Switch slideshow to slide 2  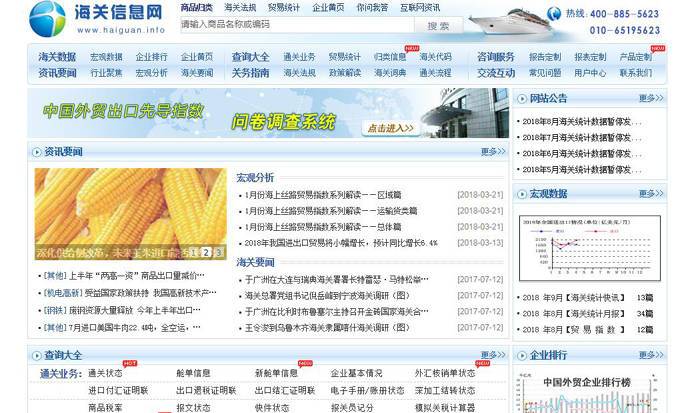[206, 252]
